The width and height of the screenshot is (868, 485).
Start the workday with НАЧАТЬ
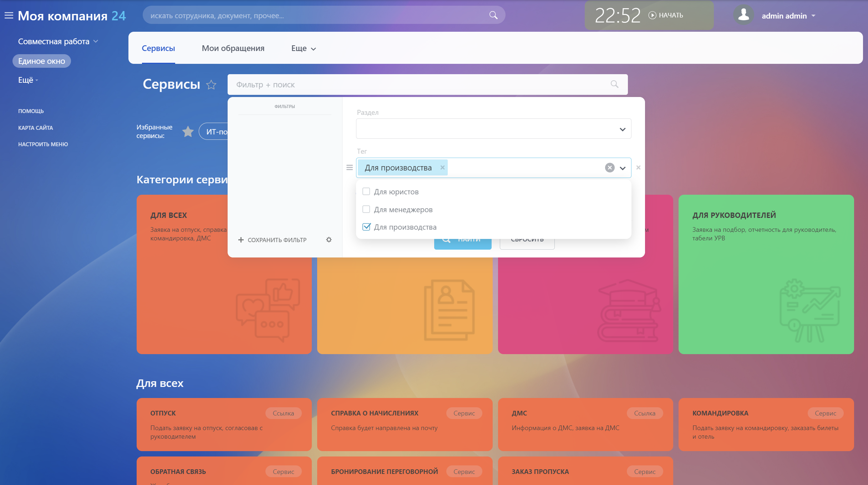[666, 15]
